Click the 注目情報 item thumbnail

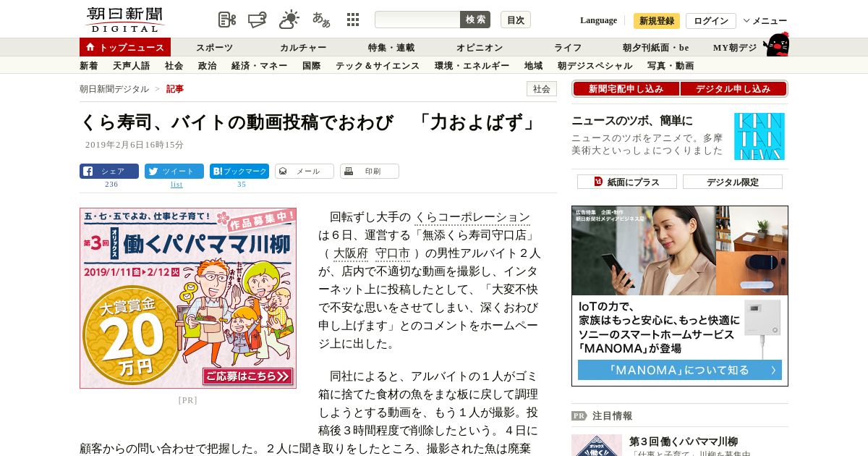pyautogui.click(x=597, y=445)
